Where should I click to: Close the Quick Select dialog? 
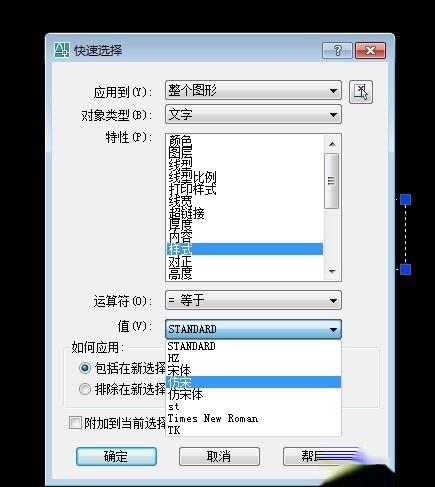pos(370,51)
